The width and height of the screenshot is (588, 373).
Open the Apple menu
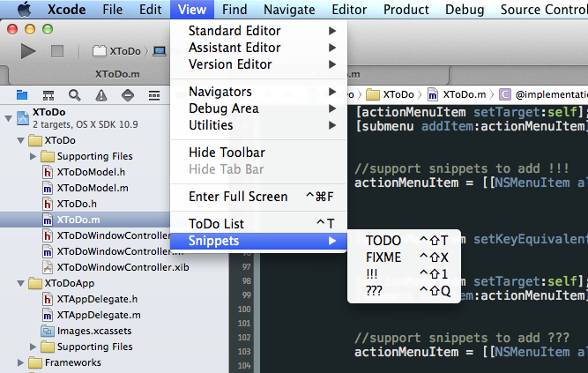click(25, 9)
